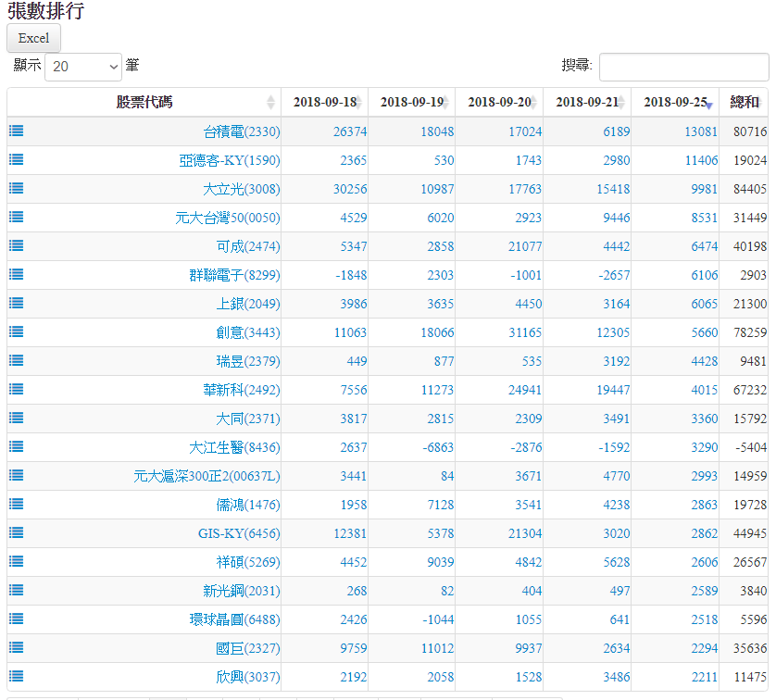Screen dimensions: 776x700
Task: Open the 亞德客-KY(1590) stock link
Action: (230, 160)
